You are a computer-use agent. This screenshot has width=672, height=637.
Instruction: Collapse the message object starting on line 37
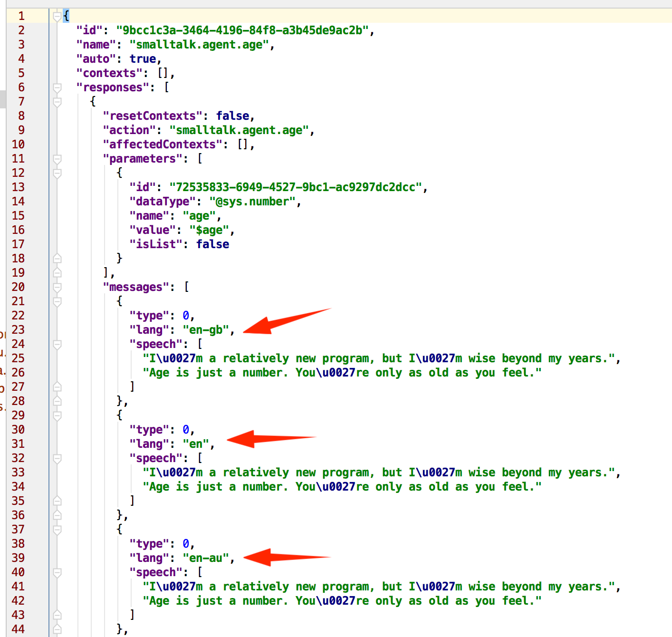pyautogui.click(x=57, y=530)
